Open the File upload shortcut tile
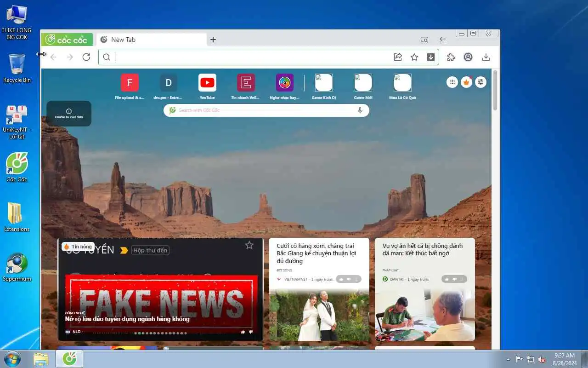The height and width of the screenshot is (368, 588). coord(130,86)
